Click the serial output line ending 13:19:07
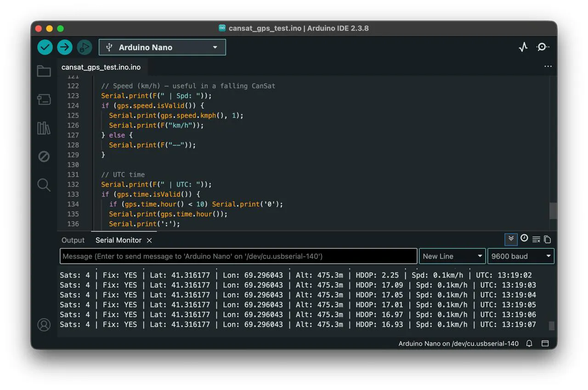 coord(298,324)
